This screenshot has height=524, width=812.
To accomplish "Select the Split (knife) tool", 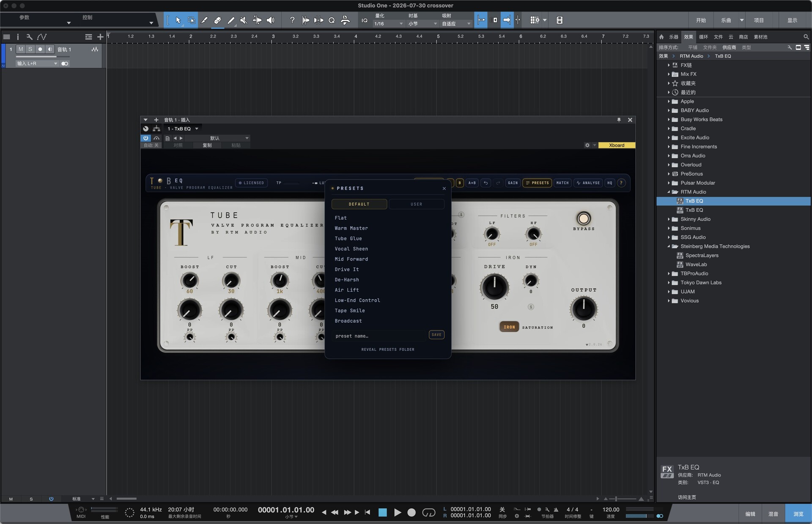I will [x=205, y=20].
